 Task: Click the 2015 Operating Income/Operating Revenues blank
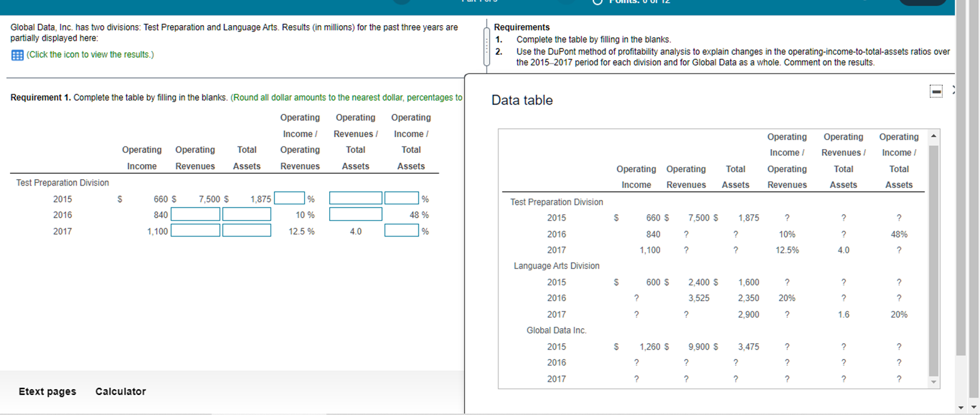289,198
